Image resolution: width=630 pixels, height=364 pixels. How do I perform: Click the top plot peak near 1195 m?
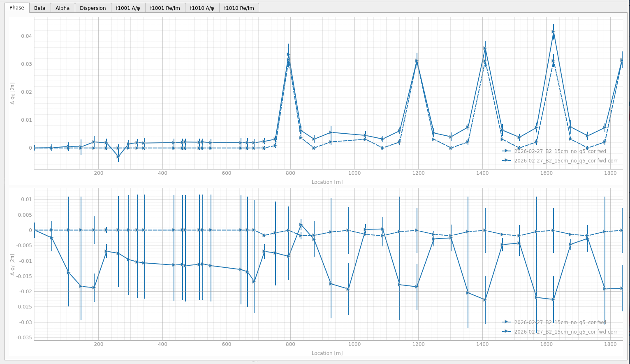(417, 61)
